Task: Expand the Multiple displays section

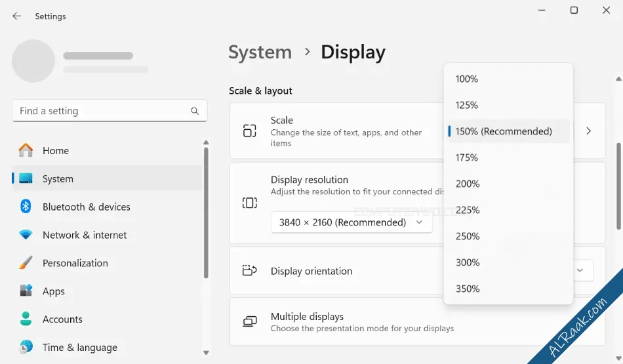Action: pos(418,321)
